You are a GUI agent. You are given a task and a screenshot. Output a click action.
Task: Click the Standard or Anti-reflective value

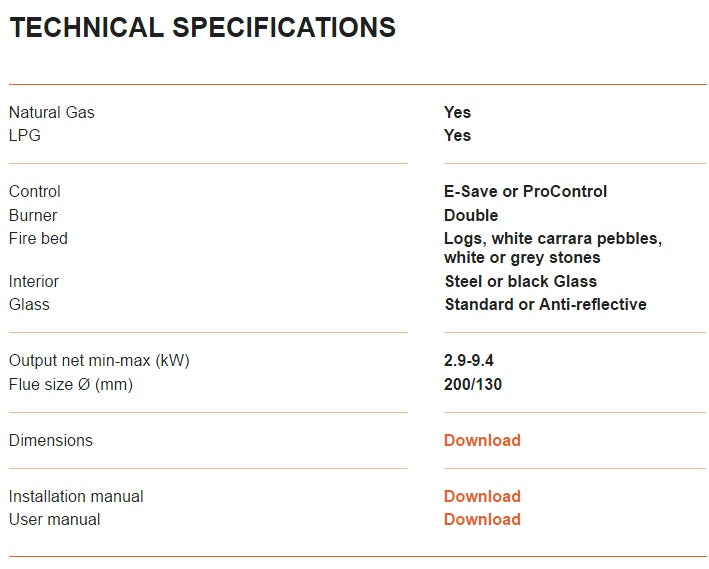coord(545,304)
